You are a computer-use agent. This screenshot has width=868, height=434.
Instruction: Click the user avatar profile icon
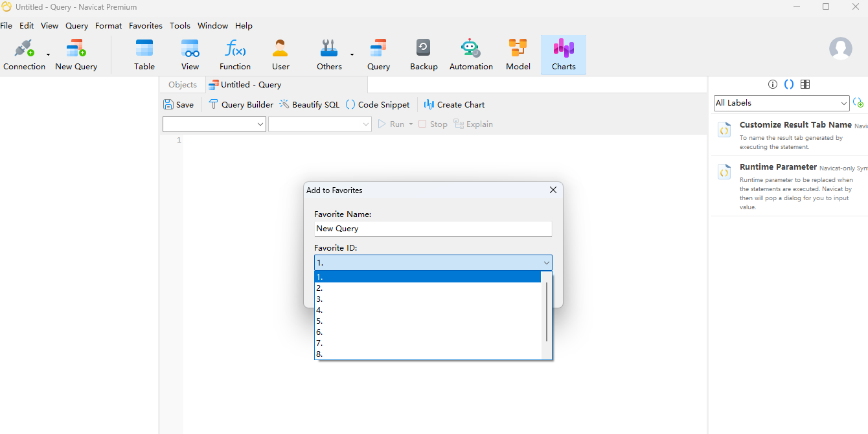[x=841, y=49]
